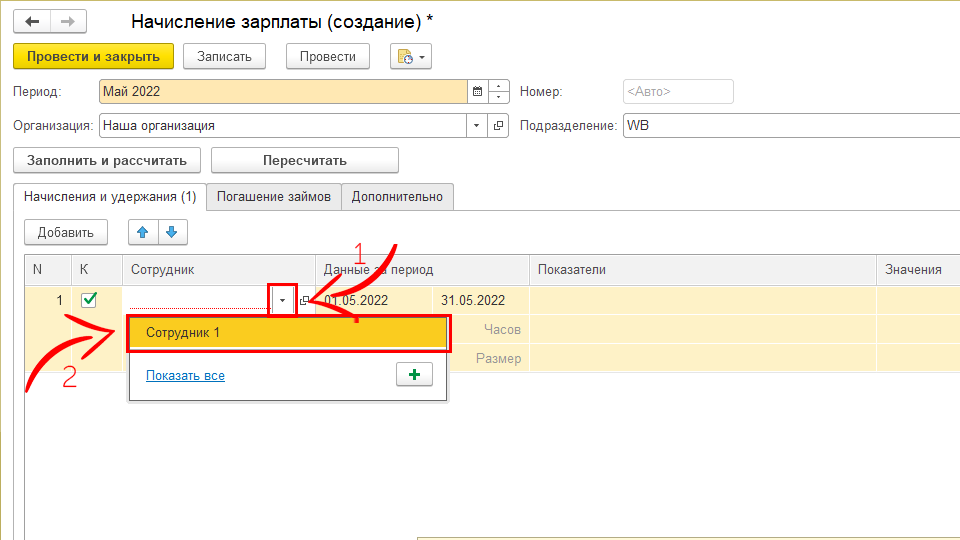Move row down with blue arrow
Screen dimensions: 960x540
pos(171,232)
